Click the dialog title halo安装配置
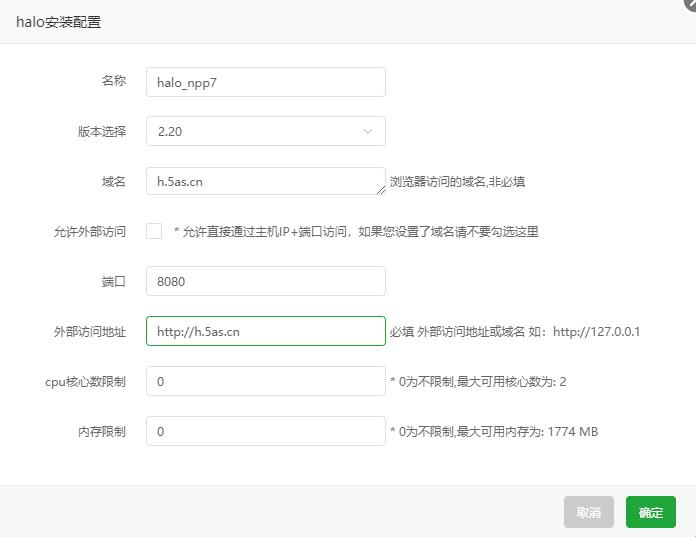The height and width of the screenshot is (537, 696). click(59, 22)
